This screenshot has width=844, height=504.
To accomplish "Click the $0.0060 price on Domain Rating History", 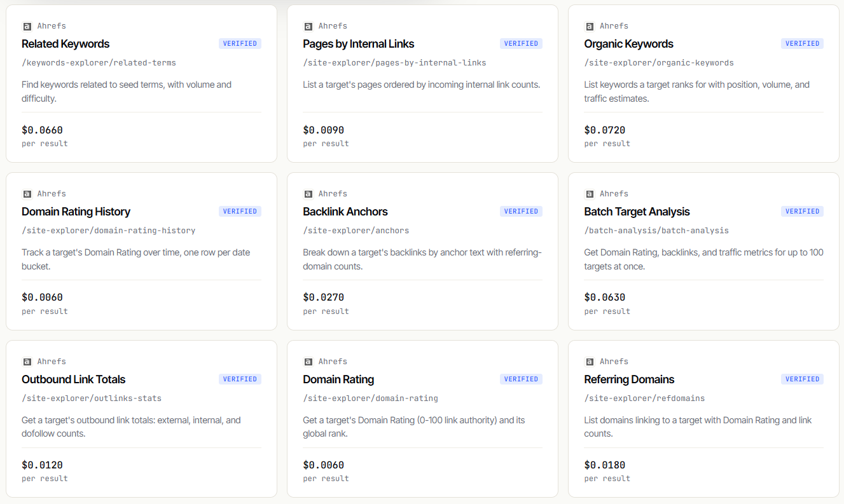I will coord(42,297).
